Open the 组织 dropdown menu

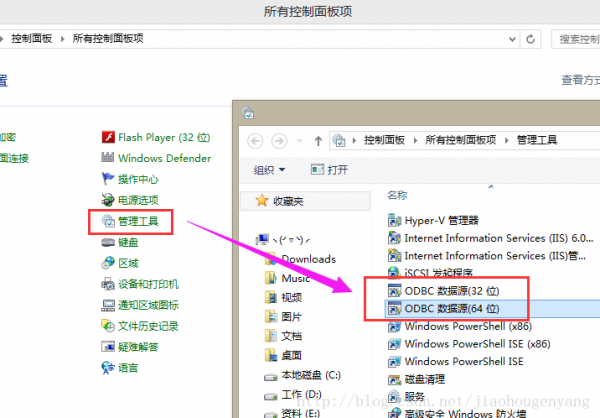pyautogui.click(x=269, y=170)
